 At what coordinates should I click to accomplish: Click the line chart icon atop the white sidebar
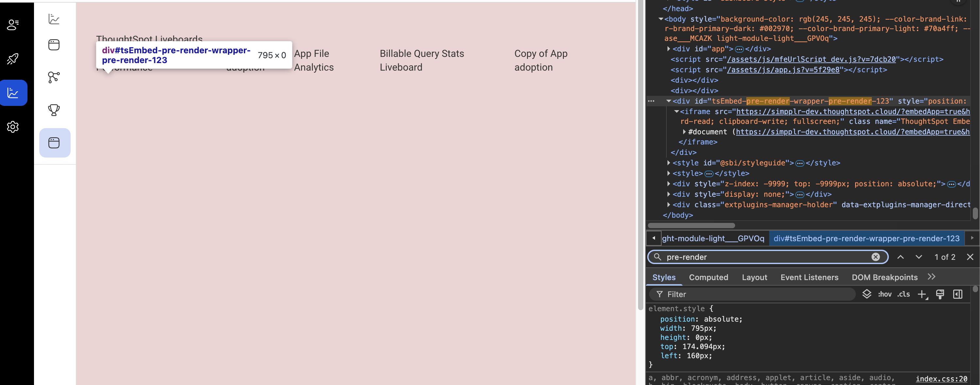click(x=54, y=19)
